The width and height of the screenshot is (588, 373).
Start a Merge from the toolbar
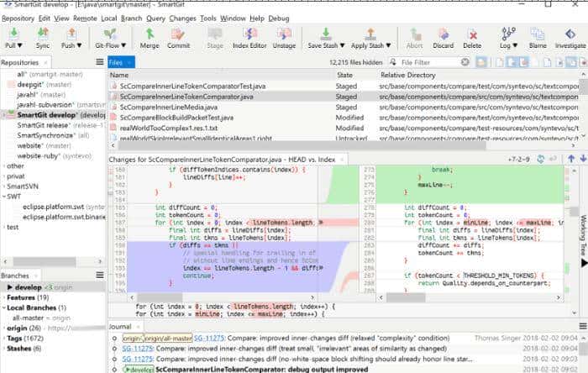click(150, 38)
